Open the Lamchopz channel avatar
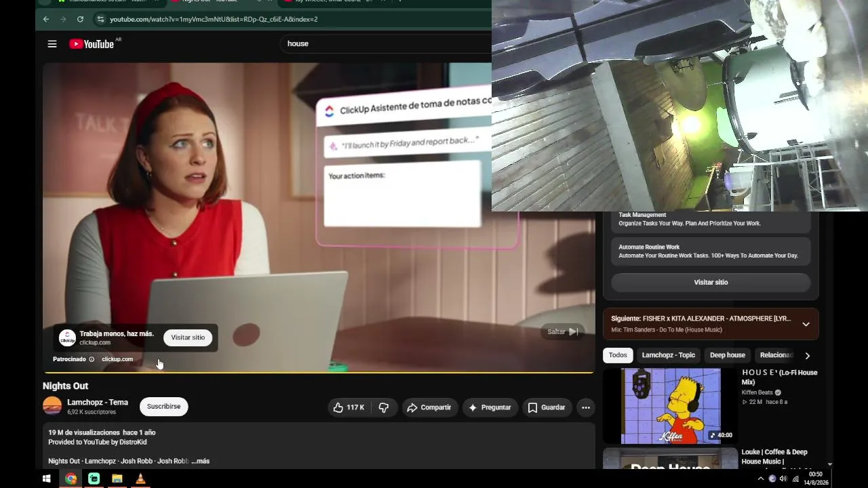This screenshot has width=868, height=488. 52,406
